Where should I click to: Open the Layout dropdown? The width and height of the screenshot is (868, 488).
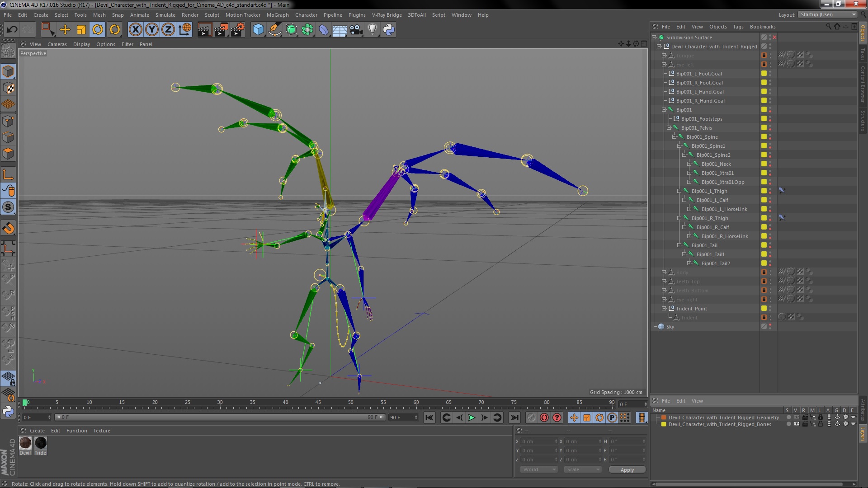(827, 14)
